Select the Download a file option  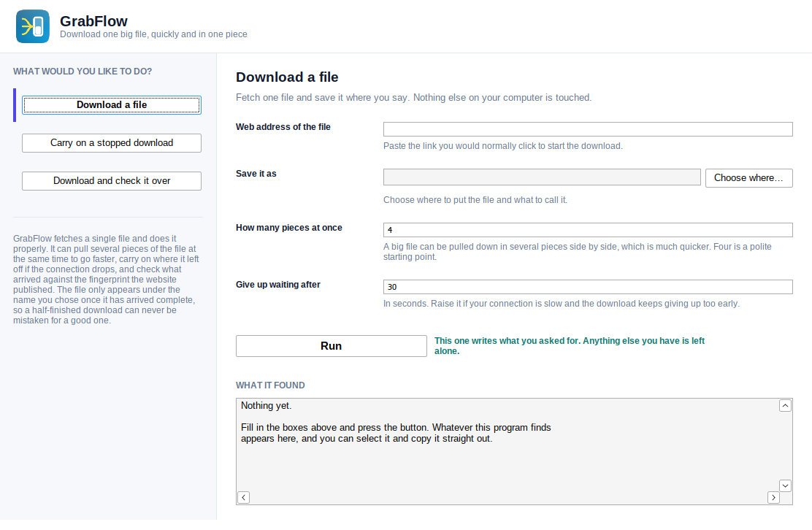point(111,105)
